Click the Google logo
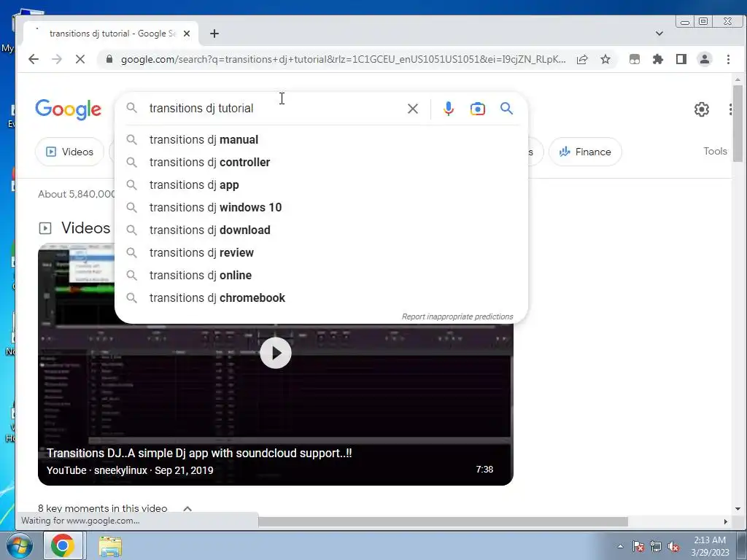The image size is (747, 560). (x=68, y=109)
